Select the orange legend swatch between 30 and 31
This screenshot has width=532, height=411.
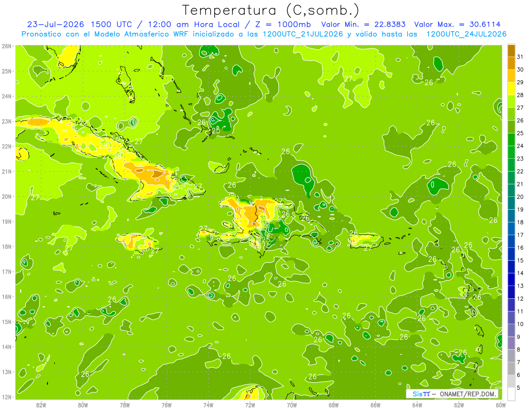click(x=511, y=63)
